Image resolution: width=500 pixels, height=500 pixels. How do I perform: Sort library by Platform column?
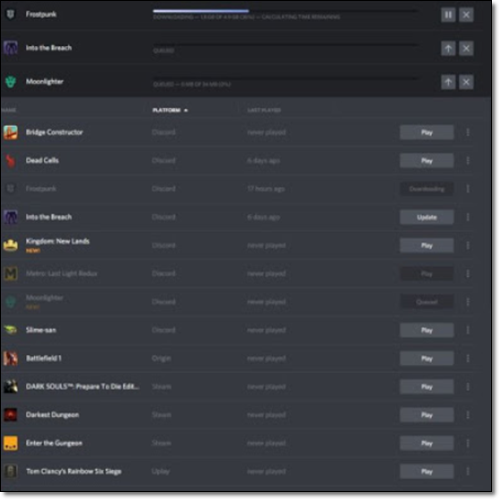(x=170, y=110)
